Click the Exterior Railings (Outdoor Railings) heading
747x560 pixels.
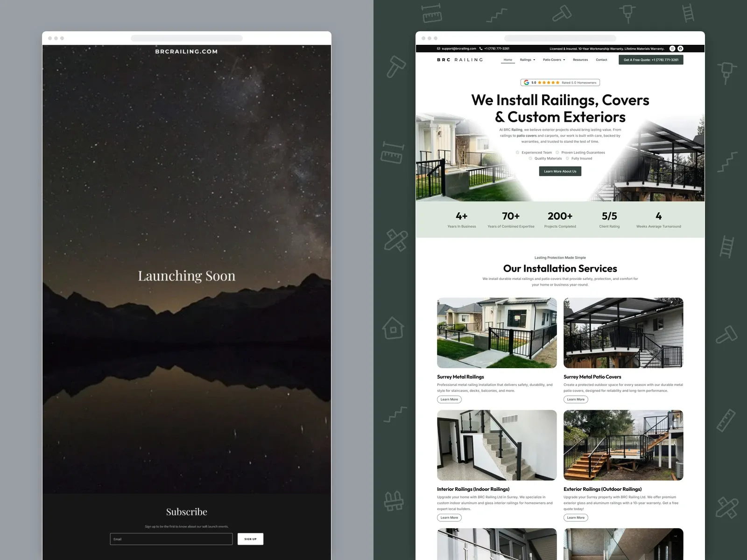coord(602,489)
